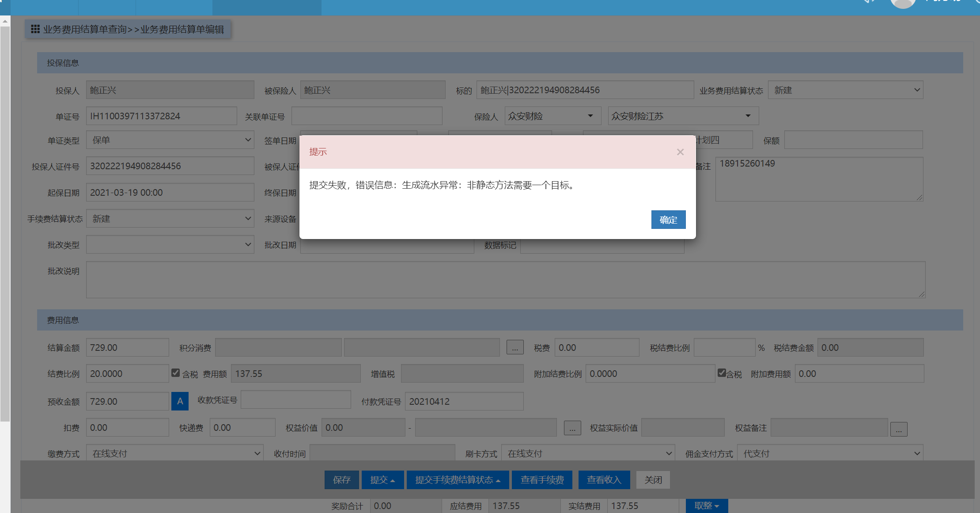Click the 结算金额 input field

pyautogui.click(x=127, y=348)
